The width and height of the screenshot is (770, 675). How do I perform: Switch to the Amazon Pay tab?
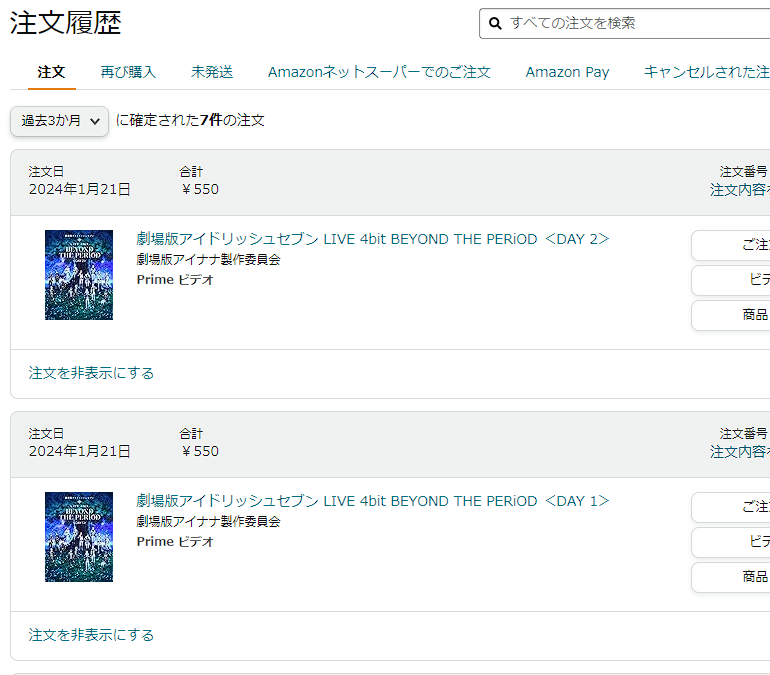pyautogui.click(x=567, y=72)
